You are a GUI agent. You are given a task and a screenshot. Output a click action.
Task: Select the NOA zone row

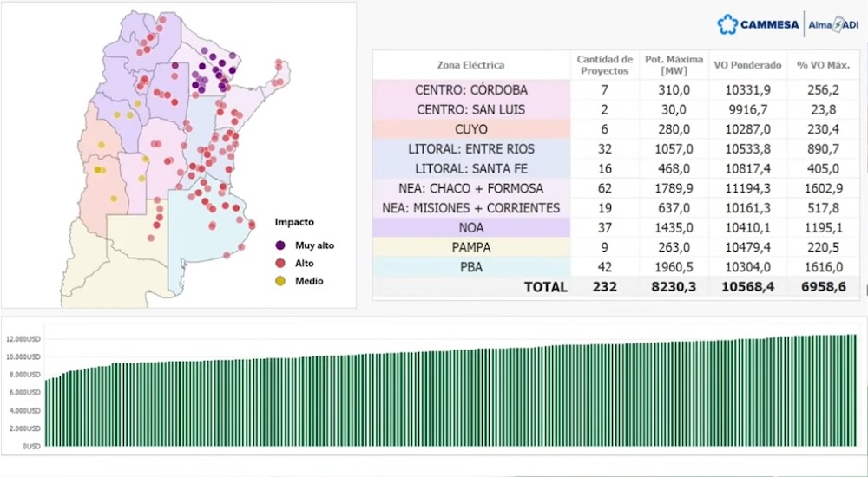pos(616,227)
